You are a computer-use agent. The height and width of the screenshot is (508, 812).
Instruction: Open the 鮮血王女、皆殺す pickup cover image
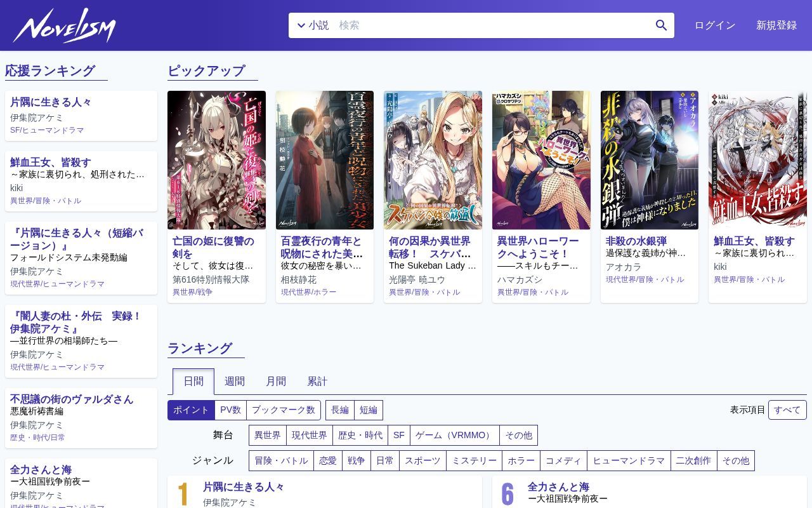[x=757, y=160]
